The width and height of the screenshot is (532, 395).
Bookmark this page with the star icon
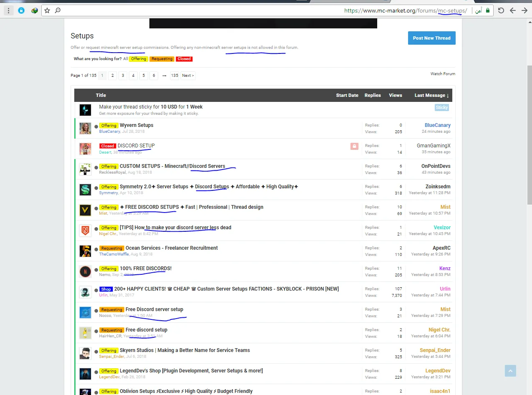pyautogui.click(x=47, y=10)
